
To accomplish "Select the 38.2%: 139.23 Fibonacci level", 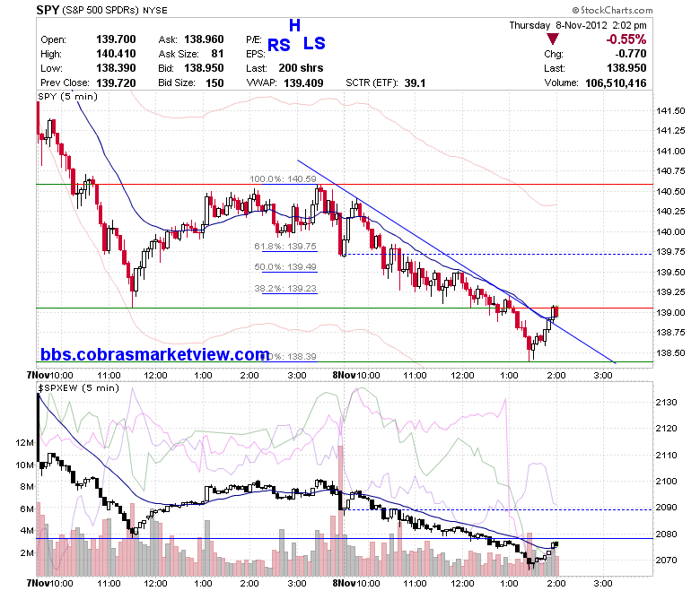I will (285, 288).
